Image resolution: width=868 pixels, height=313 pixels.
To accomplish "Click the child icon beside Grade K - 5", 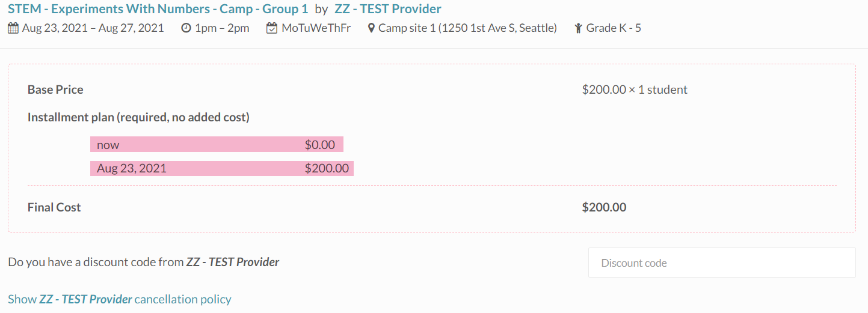I will point(579,28).
